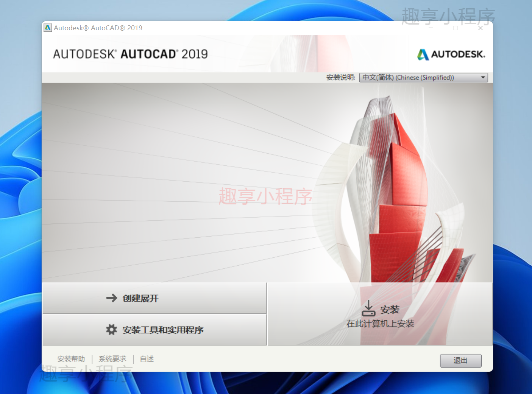Select 创建展开 button

coord(154,298)
